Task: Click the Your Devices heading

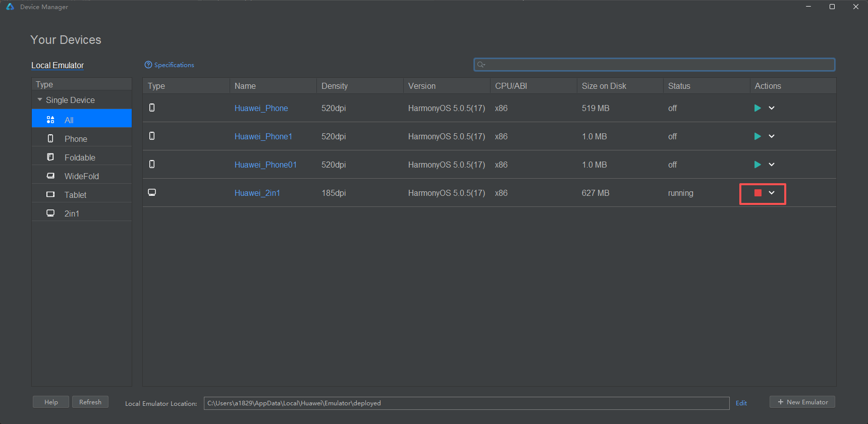Action: pos(66,40)
